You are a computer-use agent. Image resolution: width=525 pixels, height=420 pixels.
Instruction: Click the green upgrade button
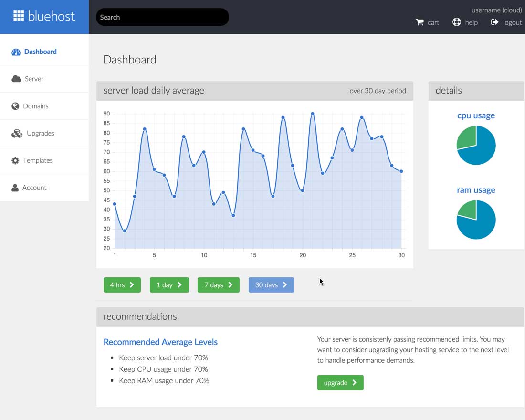(340, 382)
